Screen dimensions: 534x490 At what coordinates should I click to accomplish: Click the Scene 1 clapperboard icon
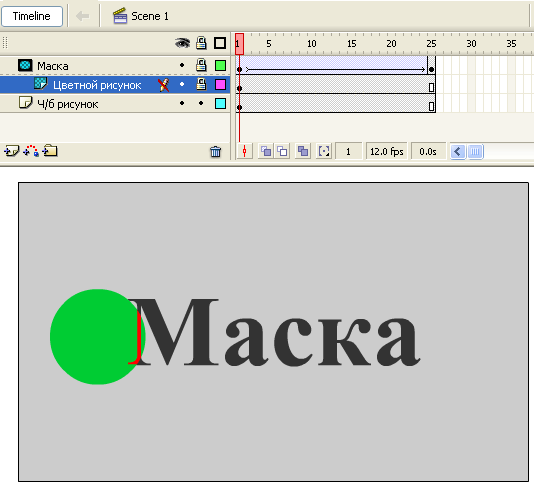point(120,16)
